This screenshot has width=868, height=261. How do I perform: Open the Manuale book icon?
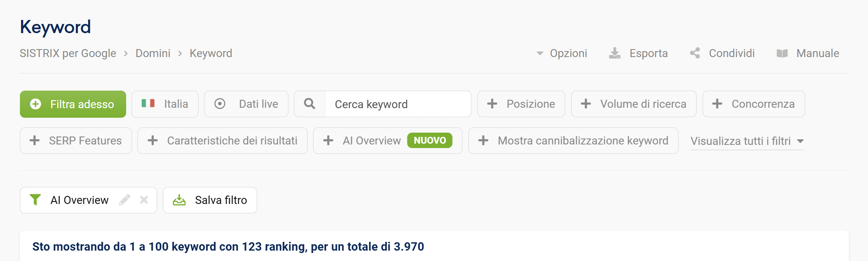(783, 53)
